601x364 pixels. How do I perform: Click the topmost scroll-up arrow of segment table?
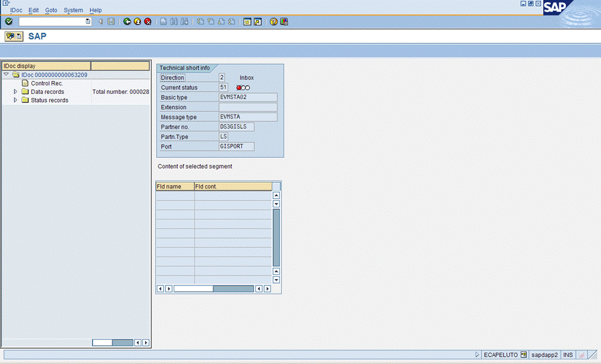[x=276, y=195]
